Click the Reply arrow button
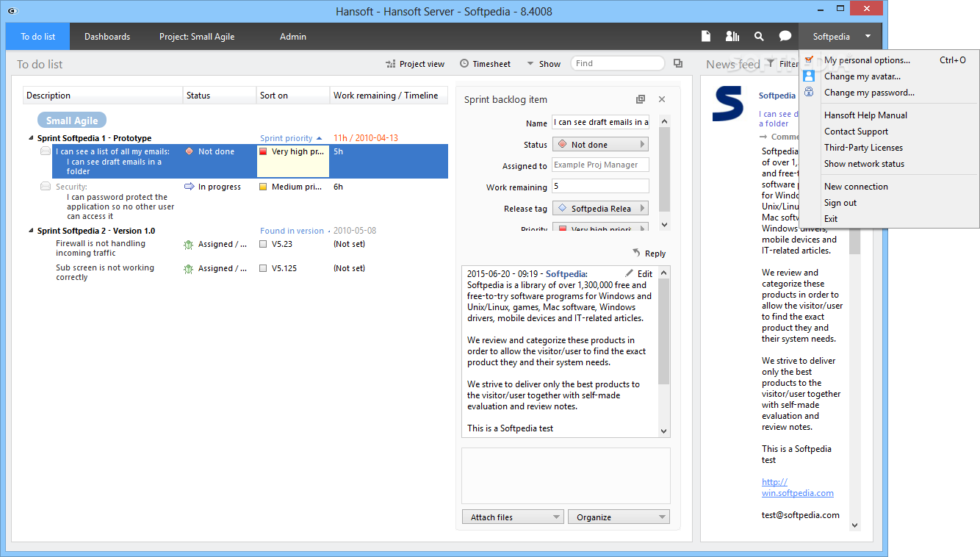 (649, 254)
